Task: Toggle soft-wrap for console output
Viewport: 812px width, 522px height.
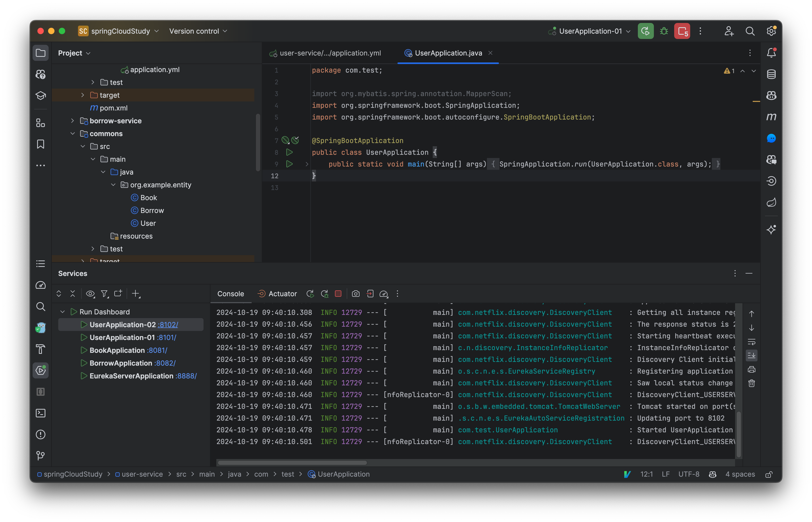Action: tap(752, 342)
